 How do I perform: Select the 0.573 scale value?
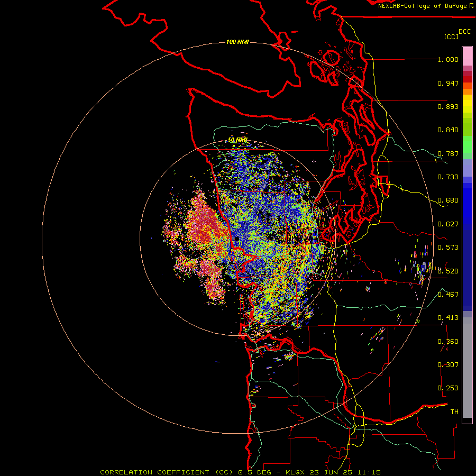[x=448, y=248]
